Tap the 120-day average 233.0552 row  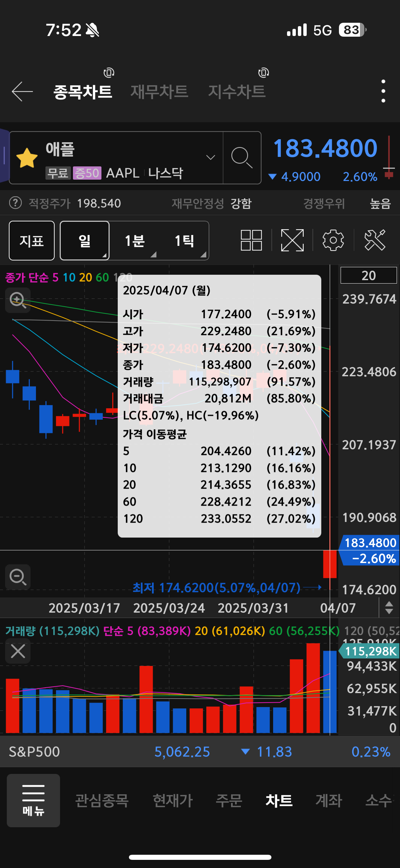[219, 519]
